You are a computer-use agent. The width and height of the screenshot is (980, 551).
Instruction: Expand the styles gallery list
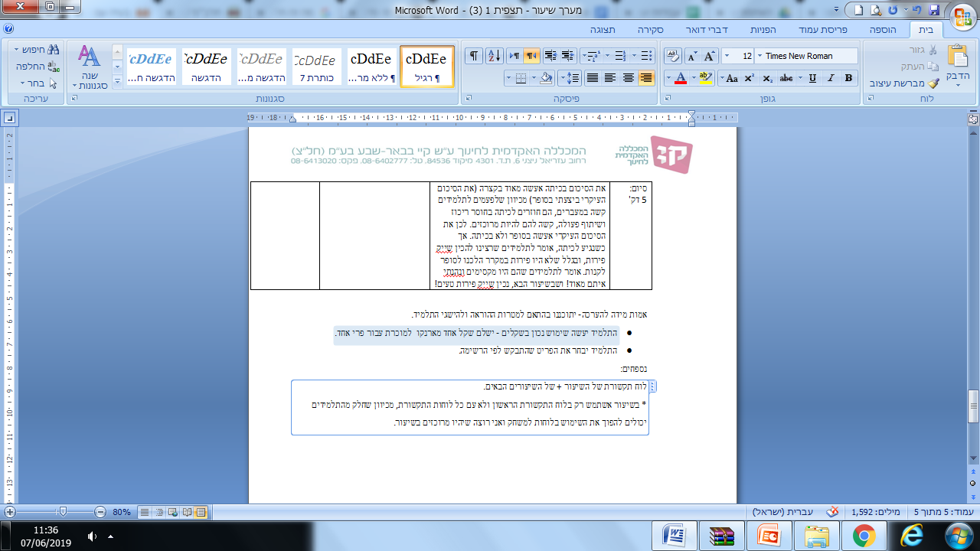pos(117,80)
